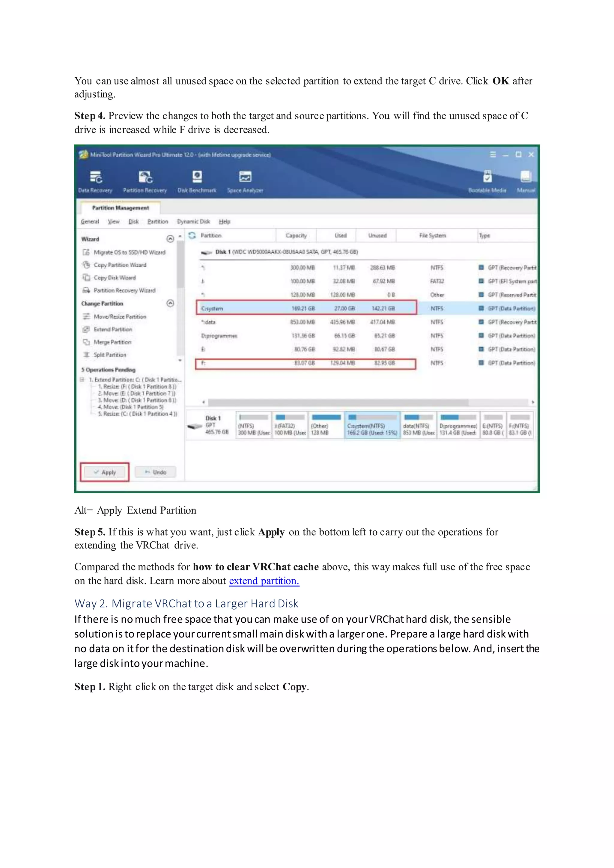Select Merge Partition in the sidebar
The image size is (614, 868).
coord(112,342)
